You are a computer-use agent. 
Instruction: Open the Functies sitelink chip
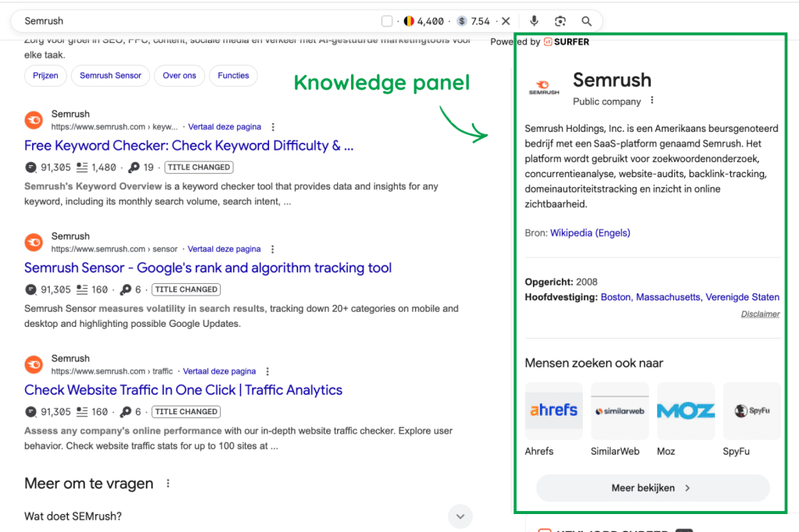pos(233,76)
